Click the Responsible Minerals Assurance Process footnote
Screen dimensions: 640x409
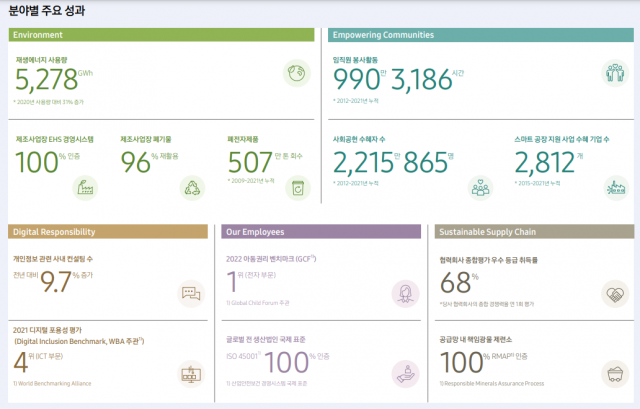click(491, 383)
